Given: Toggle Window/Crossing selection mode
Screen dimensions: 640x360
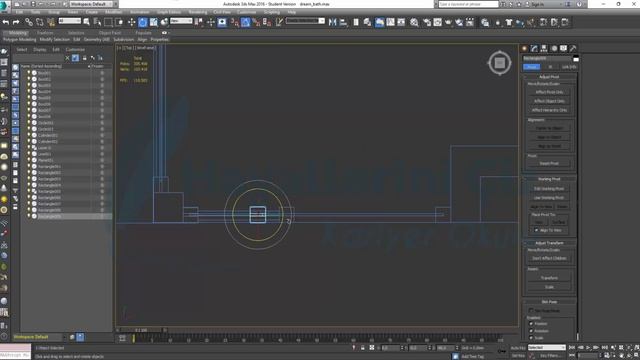Looking at the screenshot, I should (x=119, y=22).
